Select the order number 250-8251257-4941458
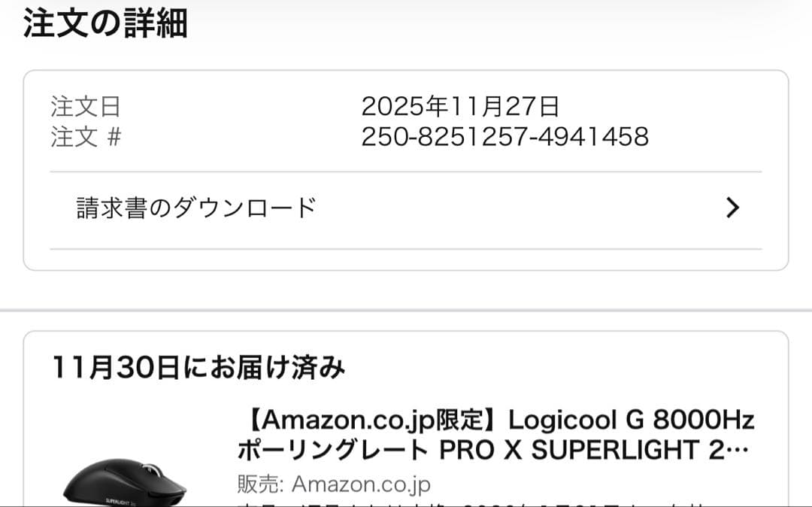The height and width of the screenshot is (507, 812). point(504,138)
